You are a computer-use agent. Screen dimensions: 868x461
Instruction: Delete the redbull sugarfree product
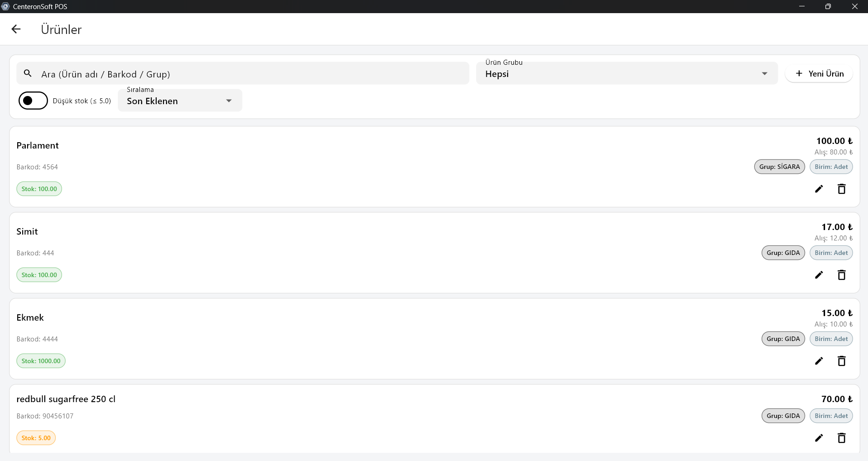[x=841, y=438]
